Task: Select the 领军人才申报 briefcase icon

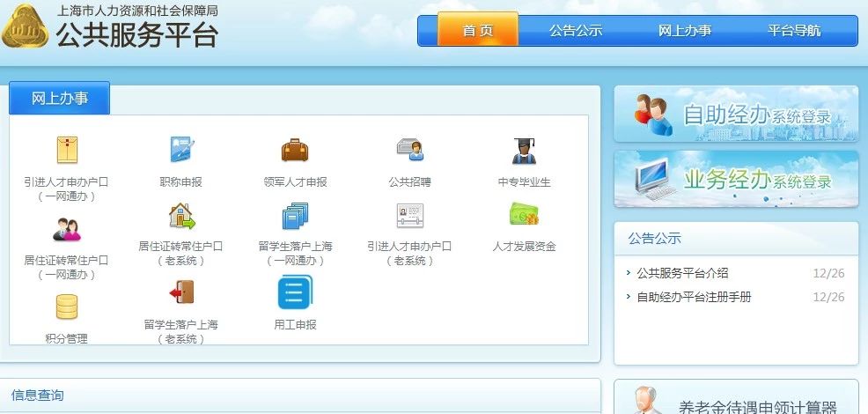Action: click(295, 151)
